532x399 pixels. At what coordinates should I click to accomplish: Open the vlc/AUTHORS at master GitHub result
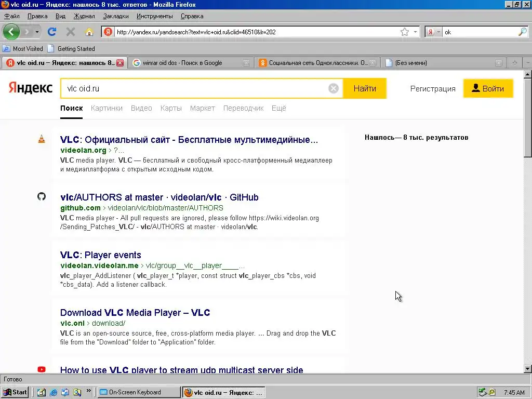coord(159,197)
